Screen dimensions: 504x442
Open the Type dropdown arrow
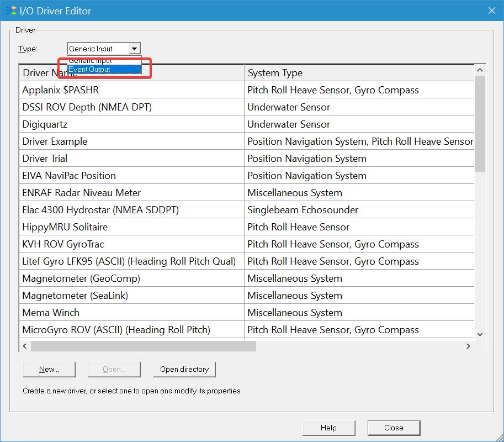[x=135, y=49]
